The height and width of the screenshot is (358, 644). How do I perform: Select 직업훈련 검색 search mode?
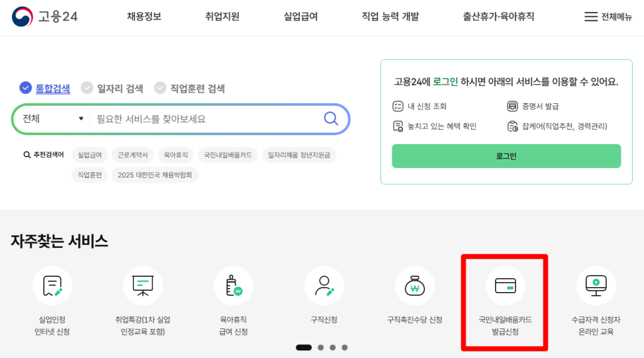[189, 88]
